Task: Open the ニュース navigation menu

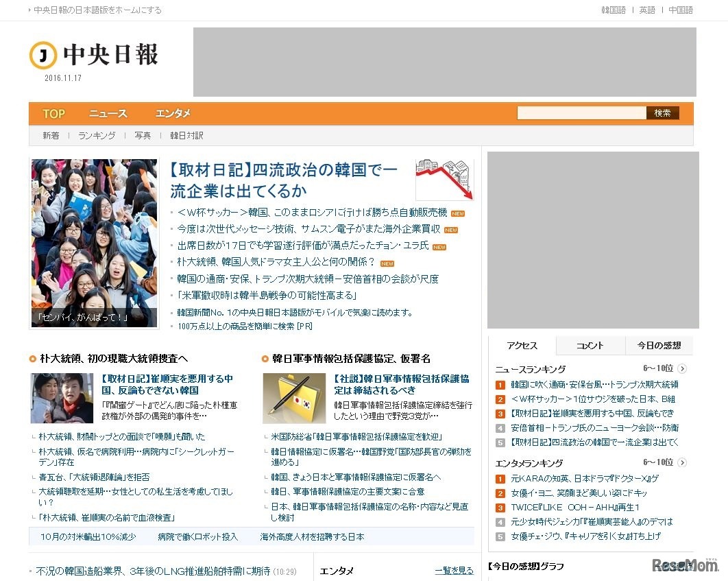Action: click(x=108, y=114)
